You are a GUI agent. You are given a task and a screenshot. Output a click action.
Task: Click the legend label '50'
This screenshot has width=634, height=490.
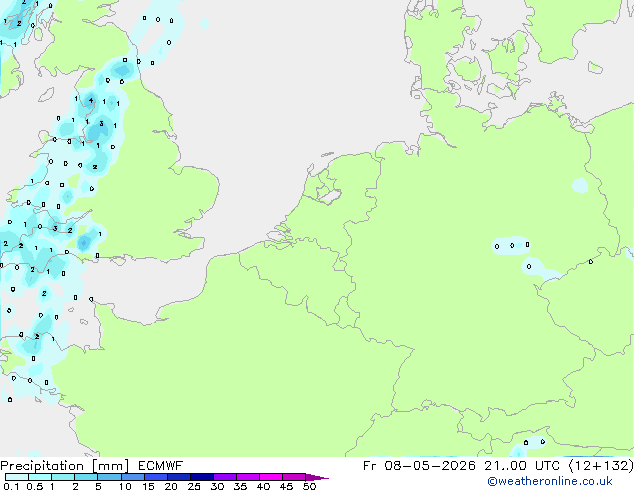point(309,486)
